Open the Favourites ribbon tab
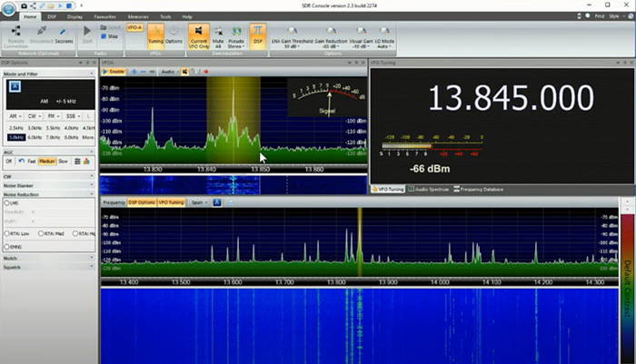The width and height of the screenshot is (636, 364). click(104, 16)
